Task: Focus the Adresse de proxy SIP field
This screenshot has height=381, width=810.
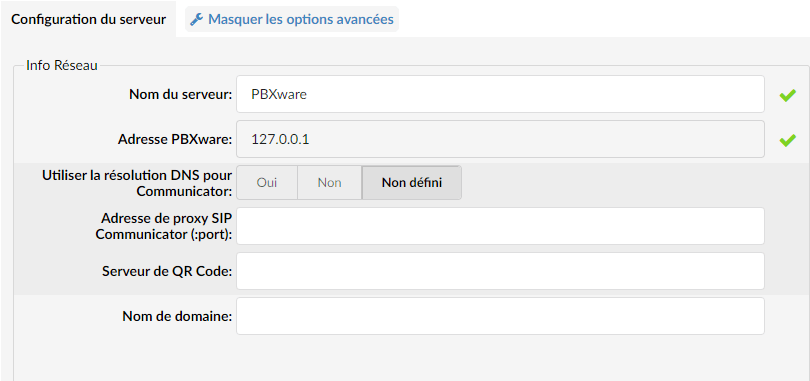Action: tap(500, 226)
